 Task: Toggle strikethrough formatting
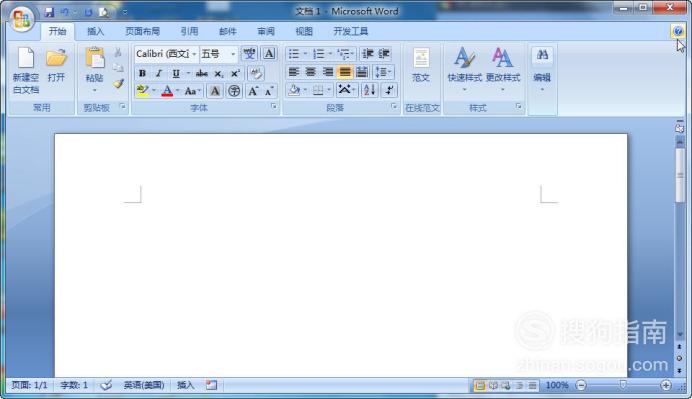pyautogui.click(x=202, y=73)
